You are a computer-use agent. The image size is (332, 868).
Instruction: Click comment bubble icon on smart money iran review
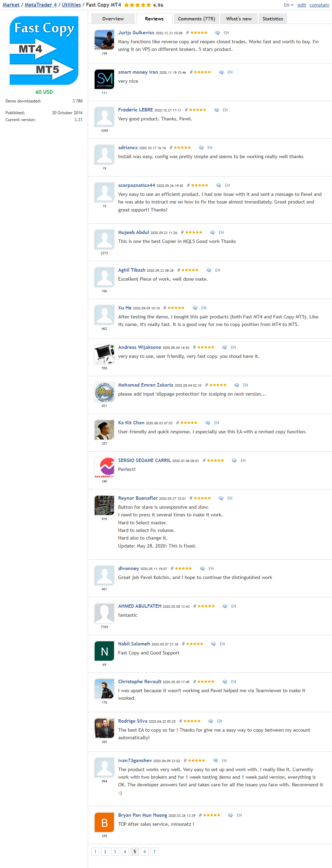point(221,72)
